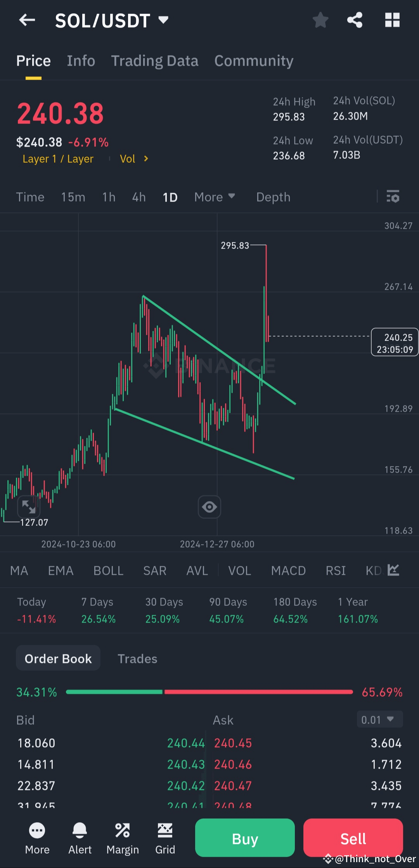This screenshot has height=868, width=419.
Task: Tap the buy/sell ratio depth bar
Action: tap(209, 692)
